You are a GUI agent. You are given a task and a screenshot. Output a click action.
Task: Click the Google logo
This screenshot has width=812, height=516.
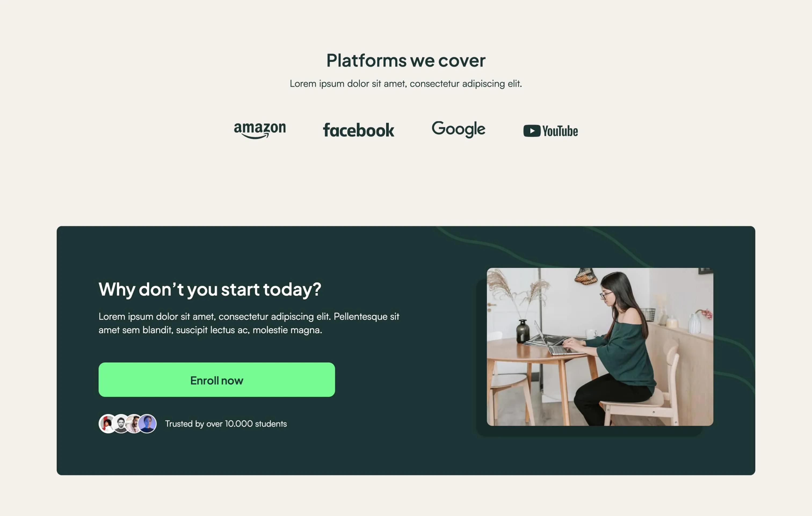(x=458, y=129)
